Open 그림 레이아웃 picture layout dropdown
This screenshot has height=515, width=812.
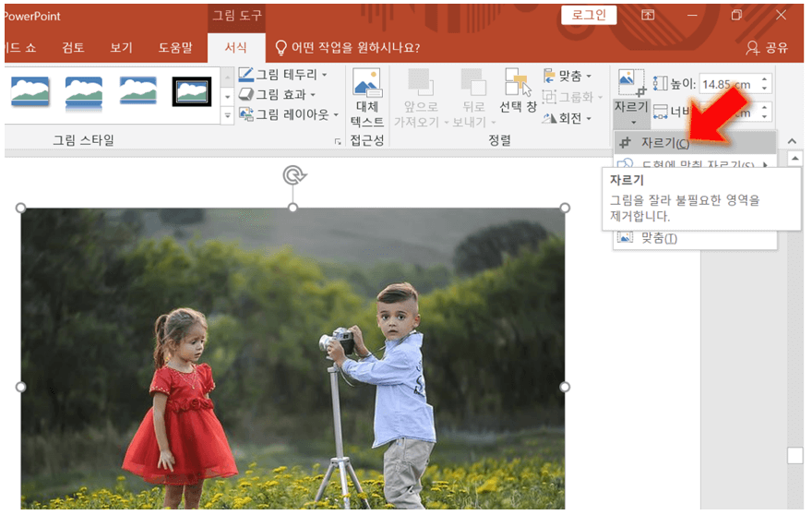[289, 114]
